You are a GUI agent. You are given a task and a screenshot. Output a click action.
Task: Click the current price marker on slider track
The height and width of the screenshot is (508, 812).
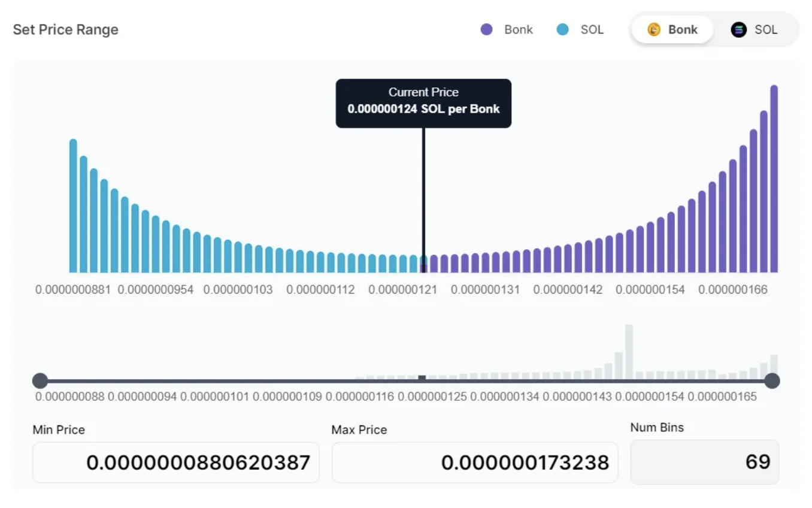click(422, 378)
